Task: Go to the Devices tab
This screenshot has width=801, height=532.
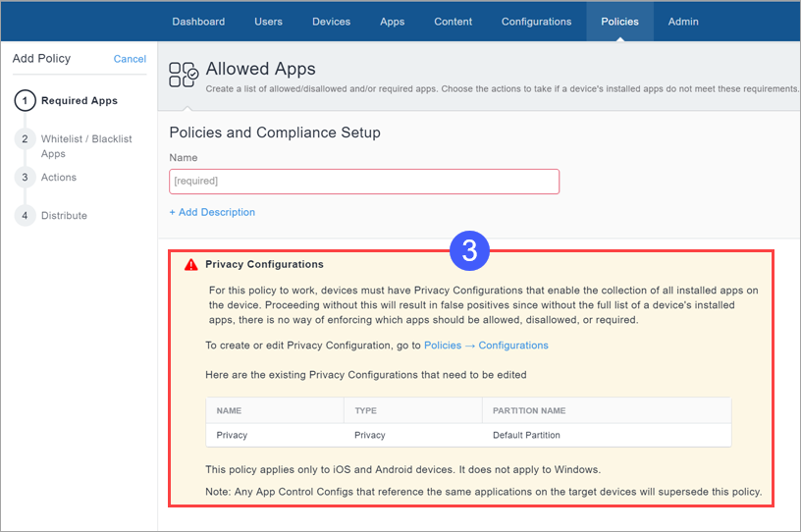Action: [x=331, y=22]
